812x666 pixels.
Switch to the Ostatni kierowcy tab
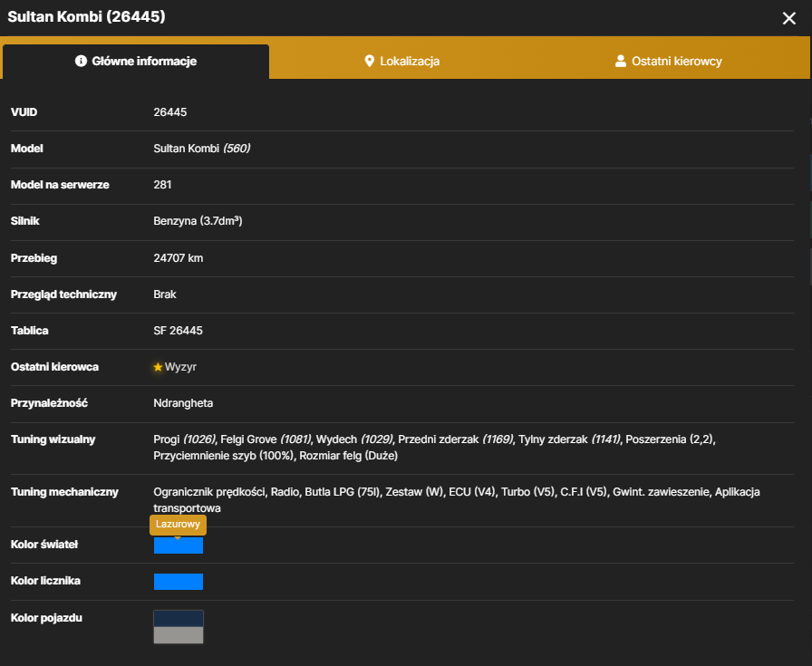[x=669, y=61]
